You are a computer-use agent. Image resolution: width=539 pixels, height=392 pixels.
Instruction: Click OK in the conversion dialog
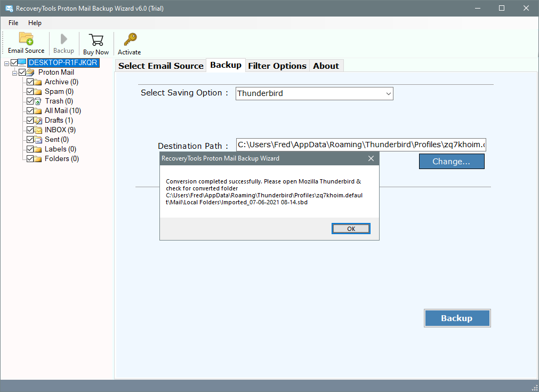[x=351, y=229]
